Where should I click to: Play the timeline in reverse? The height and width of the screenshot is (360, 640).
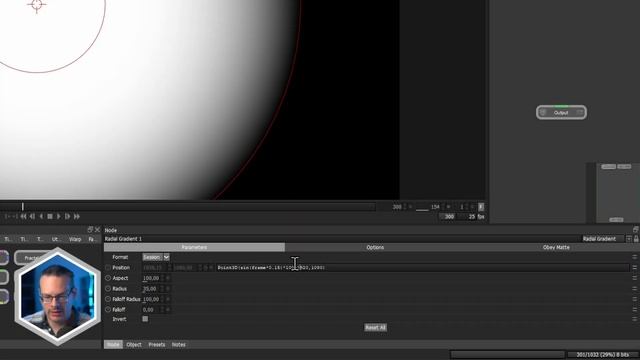pyautogui.click(x=41, y=216)
